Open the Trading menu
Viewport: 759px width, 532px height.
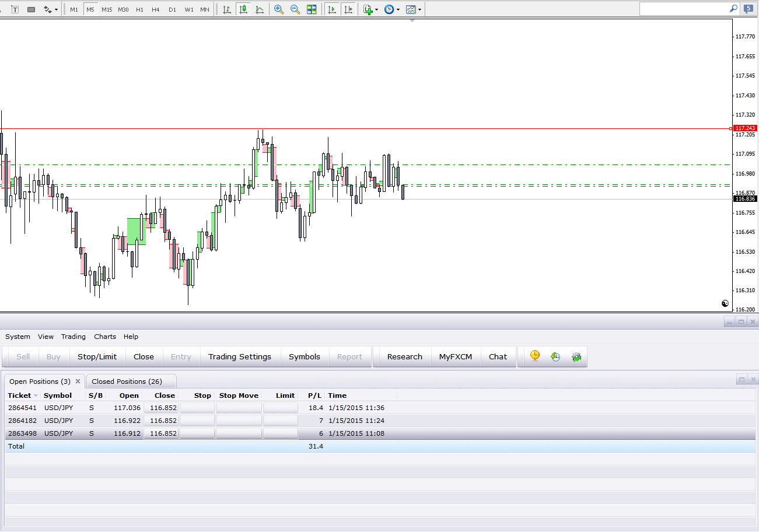tap(74, 337)
